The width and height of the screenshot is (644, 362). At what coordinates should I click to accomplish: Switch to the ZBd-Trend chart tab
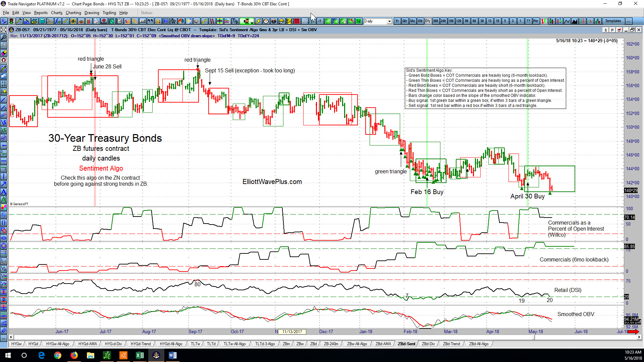(x=451, y=344)
